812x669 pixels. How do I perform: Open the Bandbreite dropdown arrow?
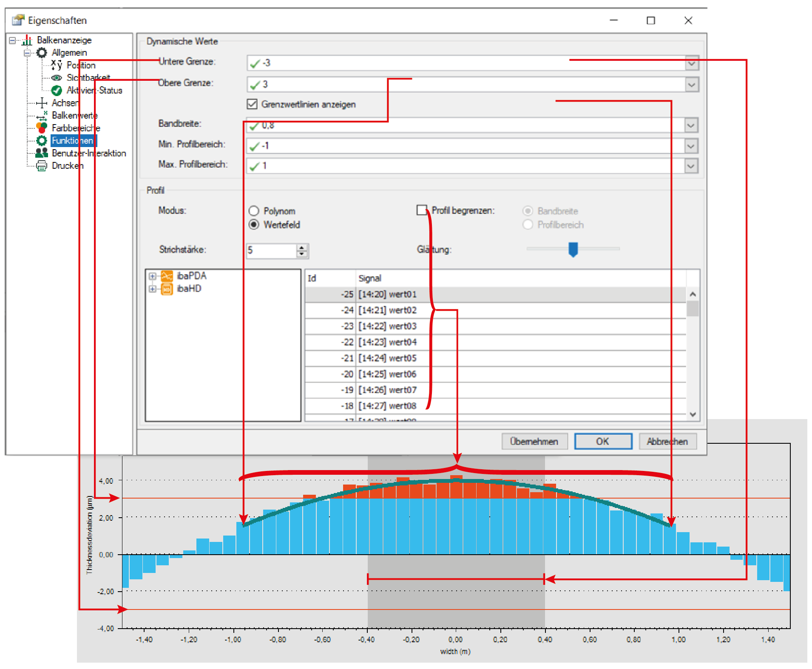[691, 125]
